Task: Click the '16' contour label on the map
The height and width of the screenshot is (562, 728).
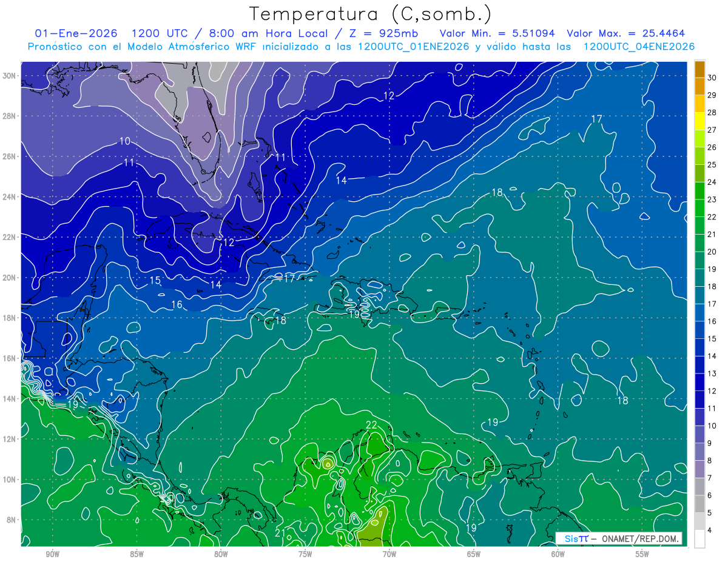Action: point(177,304)
